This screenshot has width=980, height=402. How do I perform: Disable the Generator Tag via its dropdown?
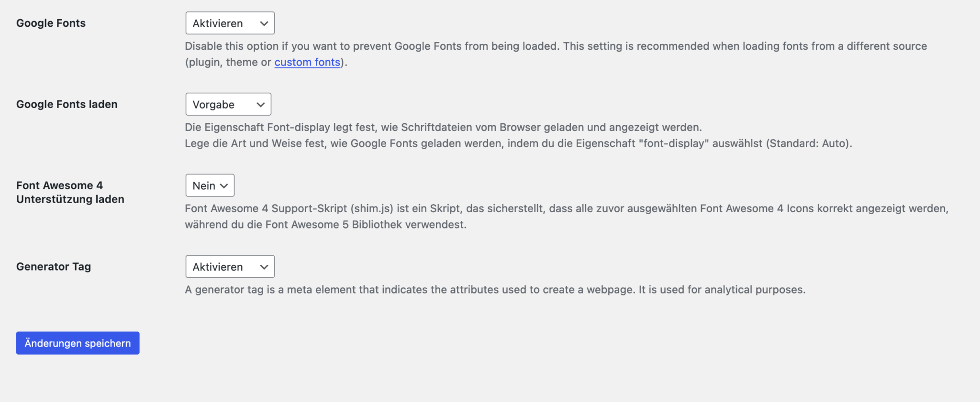pyautogui.click(x=230, y=266)
